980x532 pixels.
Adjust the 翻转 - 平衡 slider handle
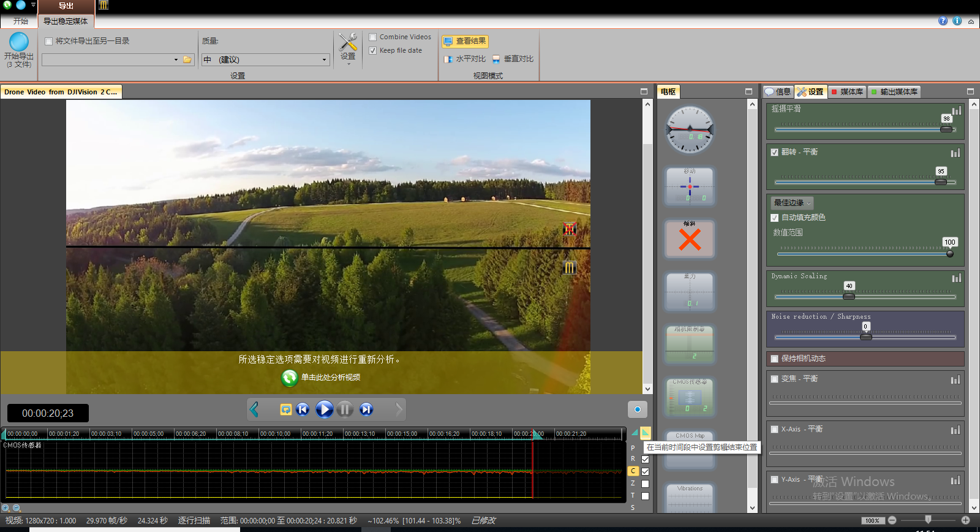pos(941,182)
